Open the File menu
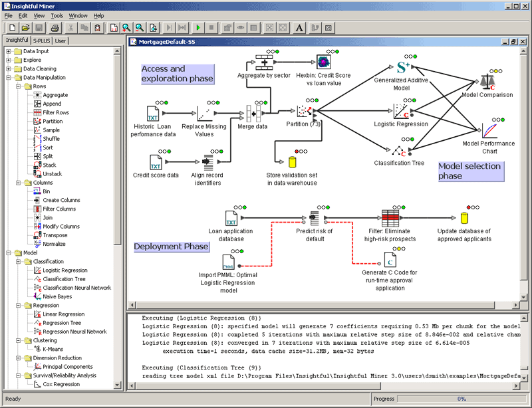The height and width of the screenshot is (408, 532). [x=8, y=15]
